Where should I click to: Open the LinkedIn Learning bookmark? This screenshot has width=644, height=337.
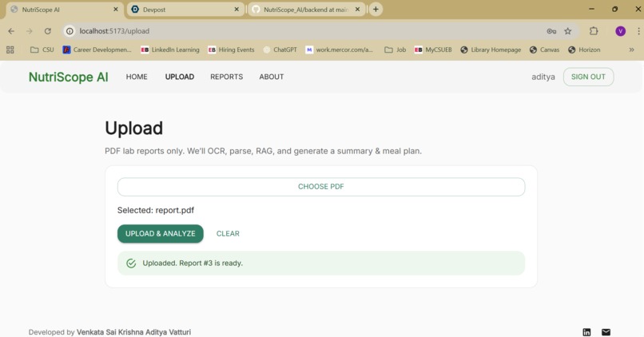coord(170,50)
